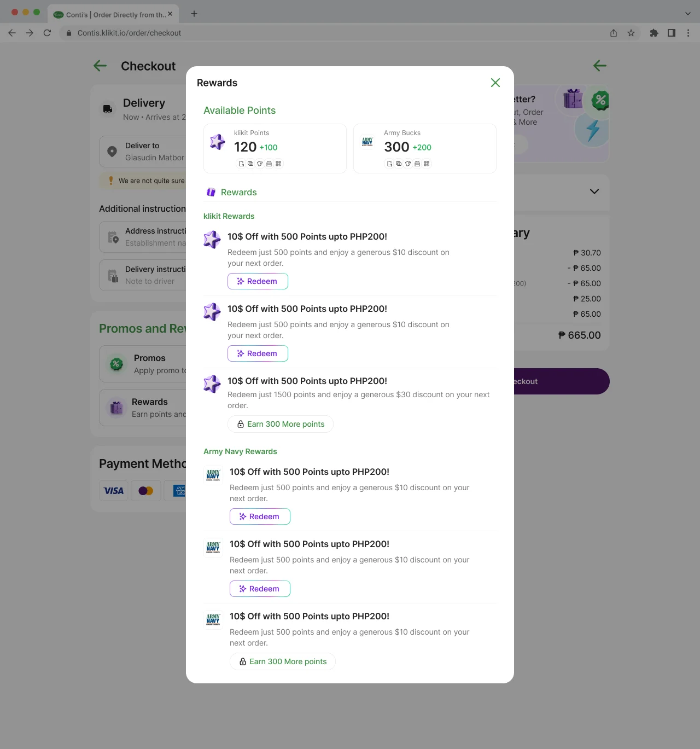Close the Conti's browser tab
This screenshot has width=700, height=749.
click(170, 14)
